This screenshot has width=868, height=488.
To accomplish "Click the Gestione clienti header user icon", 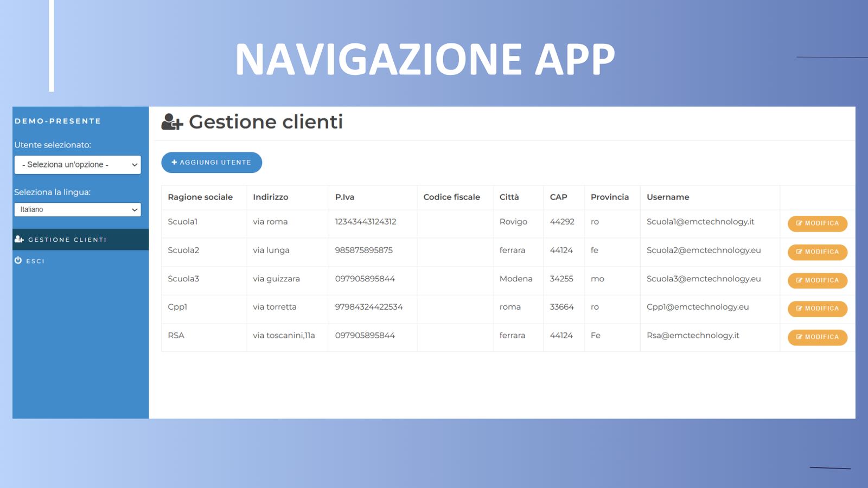I will (x=172, y=122).
